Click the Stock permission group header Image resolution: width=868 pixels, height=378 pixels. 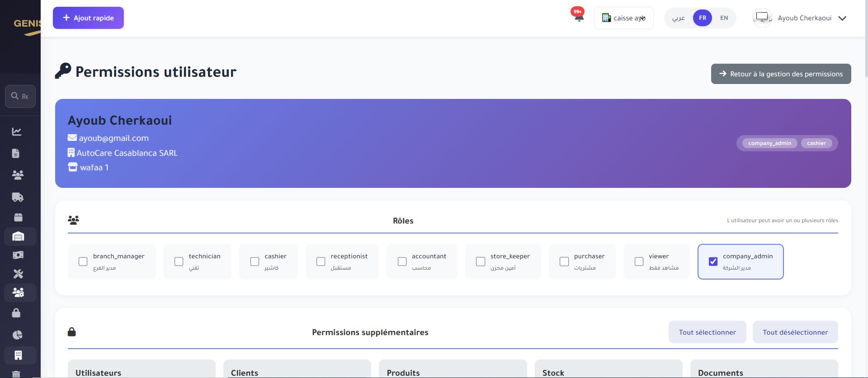[x=609, y=369]
